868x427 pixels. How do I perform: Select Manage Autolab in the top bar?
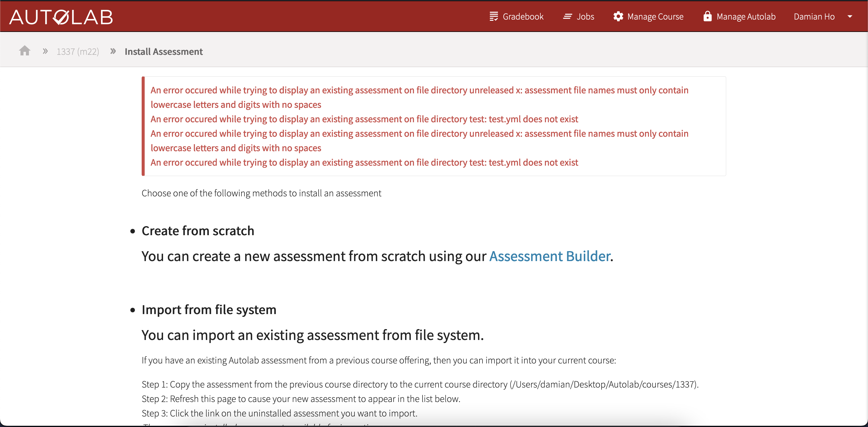tap(746, 16)
